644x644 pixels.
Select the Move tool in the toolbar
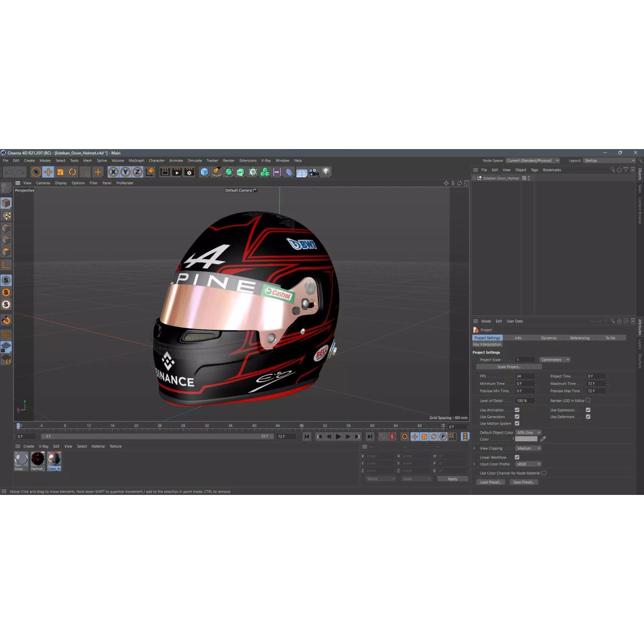coord(48,172)
